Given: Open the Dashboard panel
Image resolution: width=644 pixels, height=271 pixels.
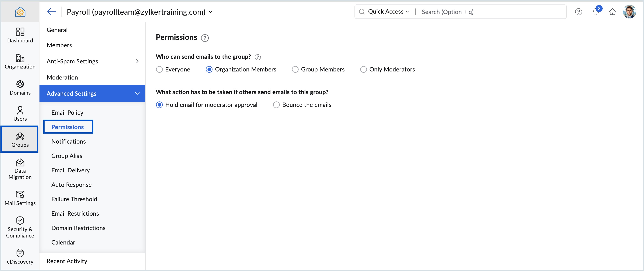Looking at the screenshot, I should click(x=20, y=35).
